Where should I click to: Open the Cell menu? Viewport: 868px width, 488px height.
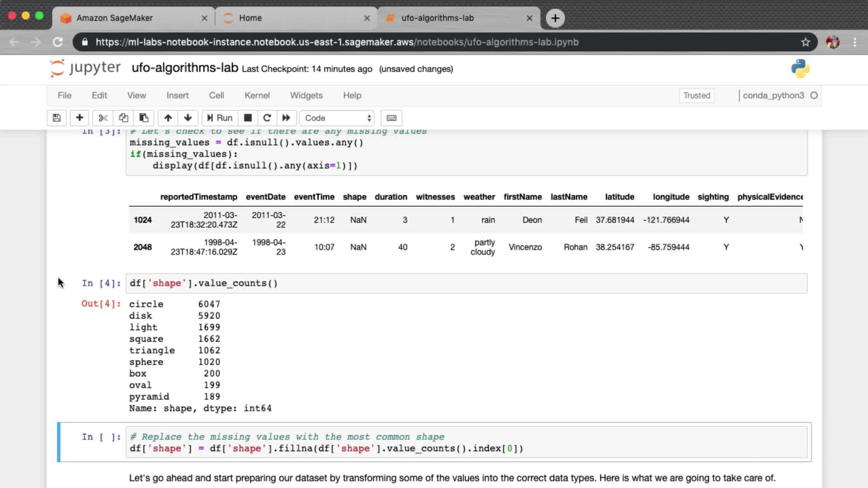coord(216,95)
